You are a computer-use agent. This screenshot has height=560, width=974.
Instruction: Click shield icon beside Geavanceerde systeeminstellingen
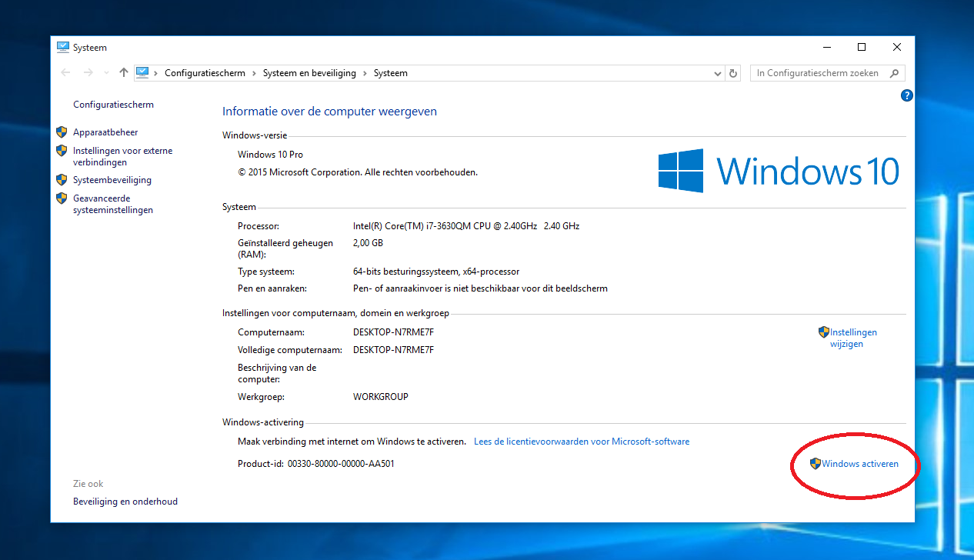[62, 198]
